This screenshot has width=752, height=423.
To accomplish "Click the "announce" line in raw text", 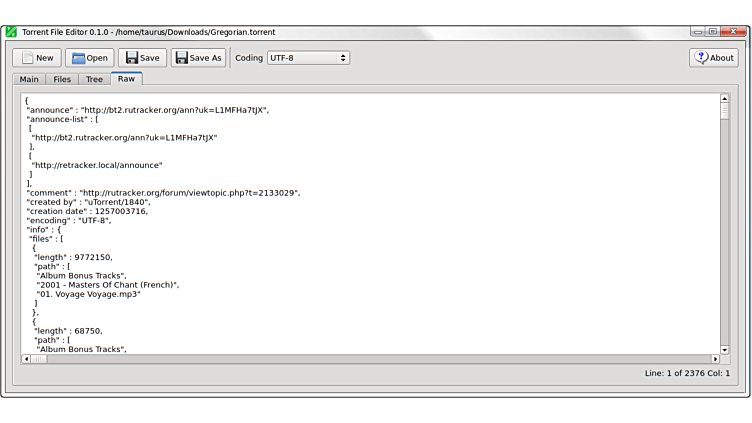I will pyautogui.click(x=148, y=109).
